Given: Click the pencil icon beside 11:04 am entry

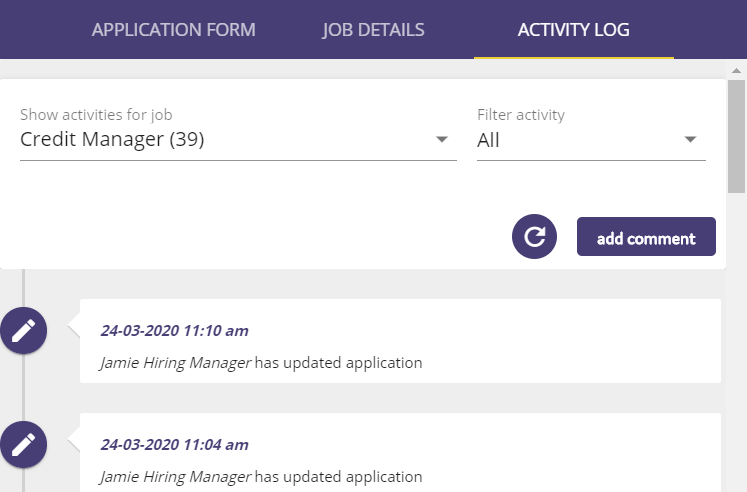Looking at the screenshot, I should click(x=23, y=444).
